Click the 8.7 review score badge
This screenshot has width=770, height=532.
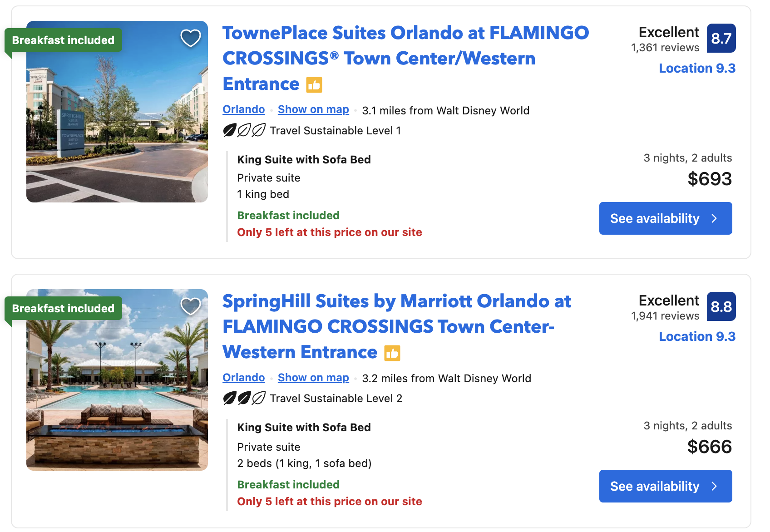tap(721, 38)
